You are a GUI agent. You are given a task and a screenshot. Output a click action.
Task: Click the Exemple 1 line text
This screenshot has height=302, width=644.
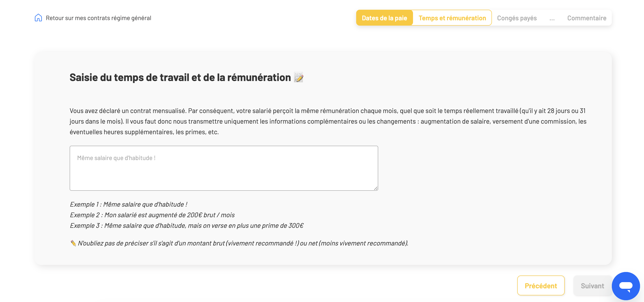pos(128,204)
